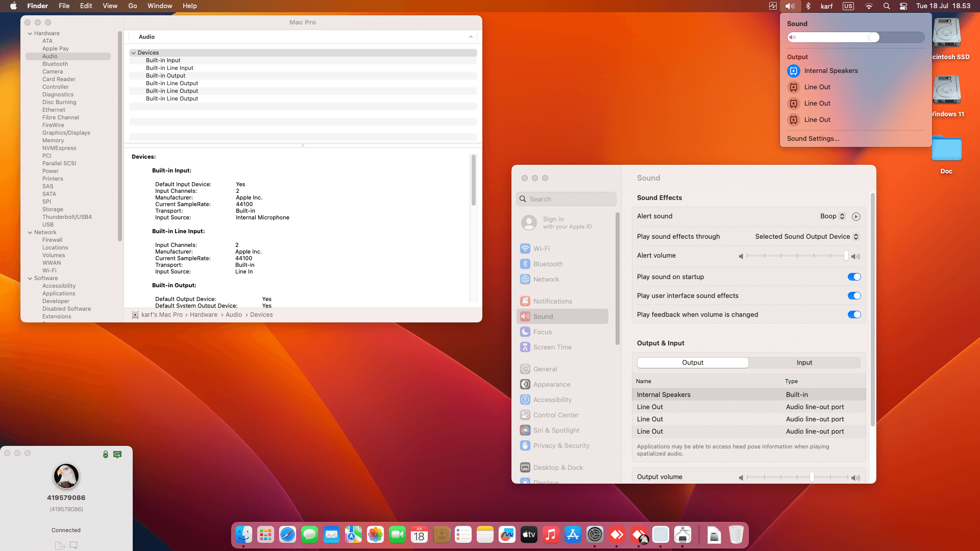Open the Window menu in menu bar

point(160,6)
